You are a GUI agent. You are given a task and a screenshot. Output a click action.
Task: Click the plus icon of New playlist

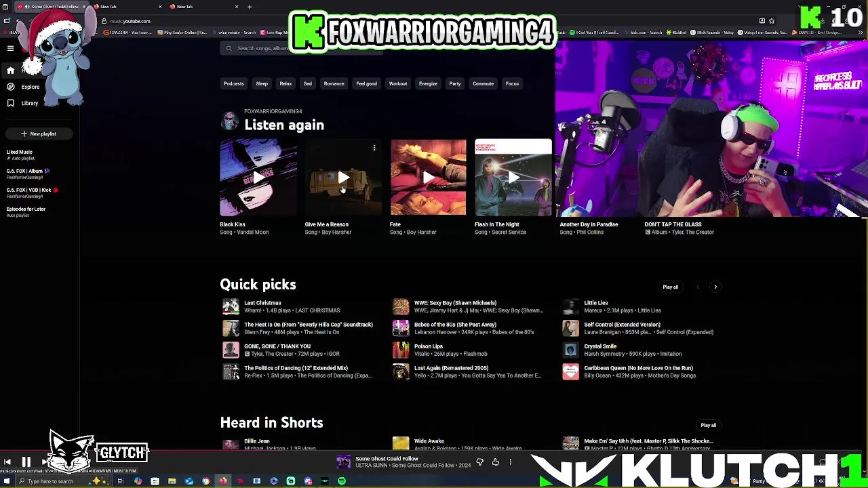(24, 134)
